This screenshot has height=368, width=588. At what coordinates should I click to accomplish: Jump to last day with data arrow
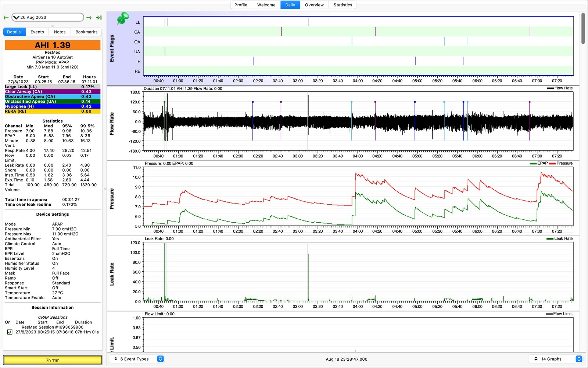coord(98,17)
